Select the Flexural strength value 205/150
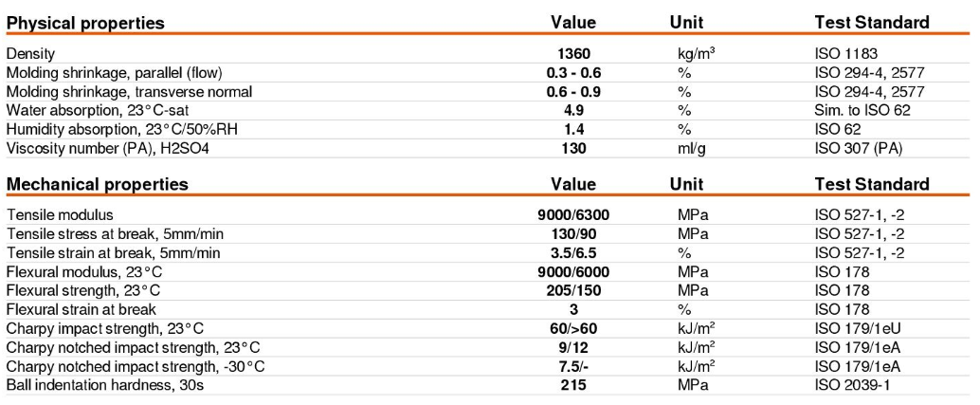980x405 pixels. click(x=573, y=290)
